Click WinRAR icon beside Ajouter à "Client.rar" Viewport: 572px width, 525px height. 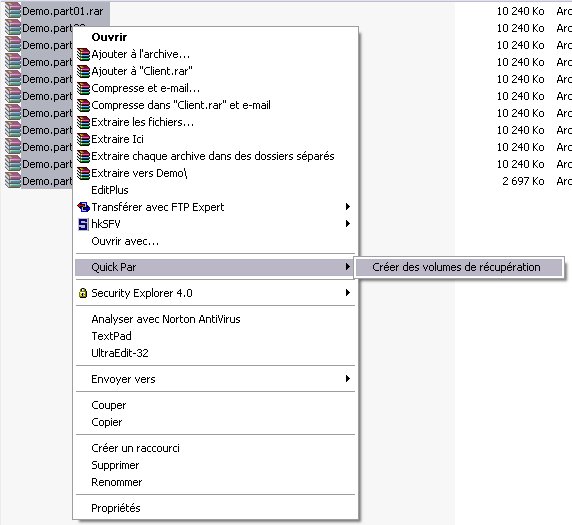click(x=83, y=71)
